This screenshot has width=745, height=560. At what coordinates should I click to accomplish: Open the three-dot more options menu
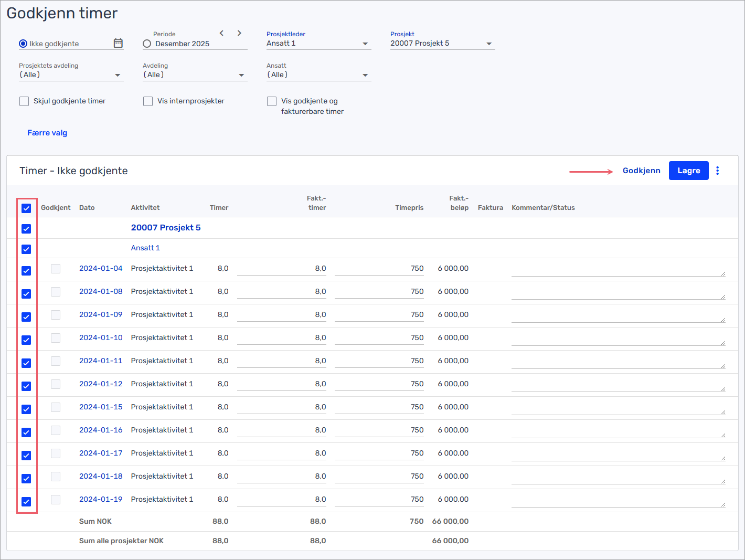tap(717, 171)
